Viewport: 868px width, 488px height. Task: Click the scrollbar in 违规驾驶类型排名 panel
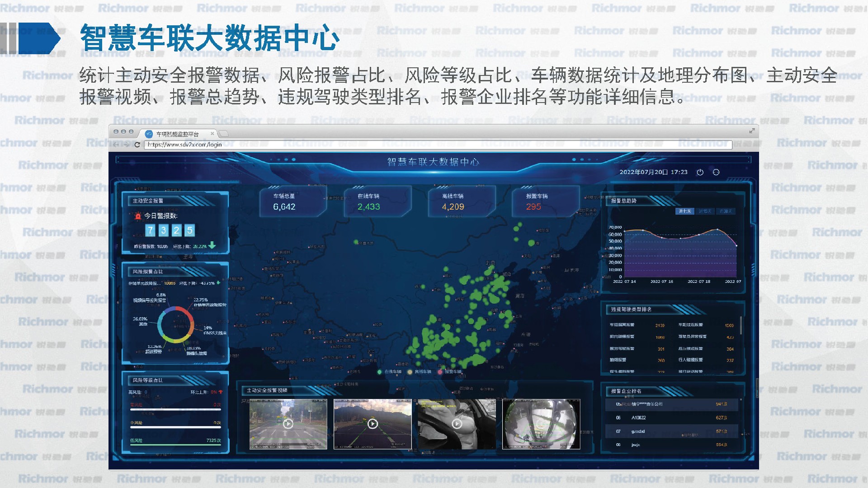coord(741,325)
